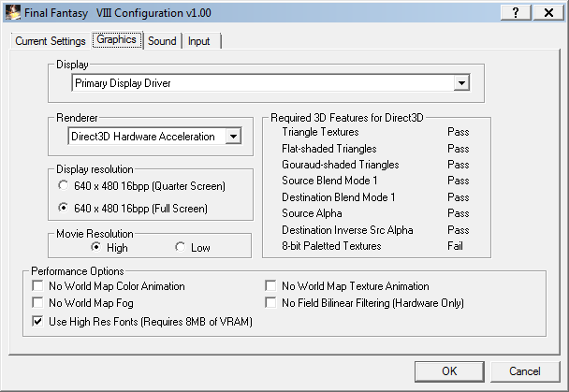Select the Graphics tab
Screen dimensions: 569x392
116,39
